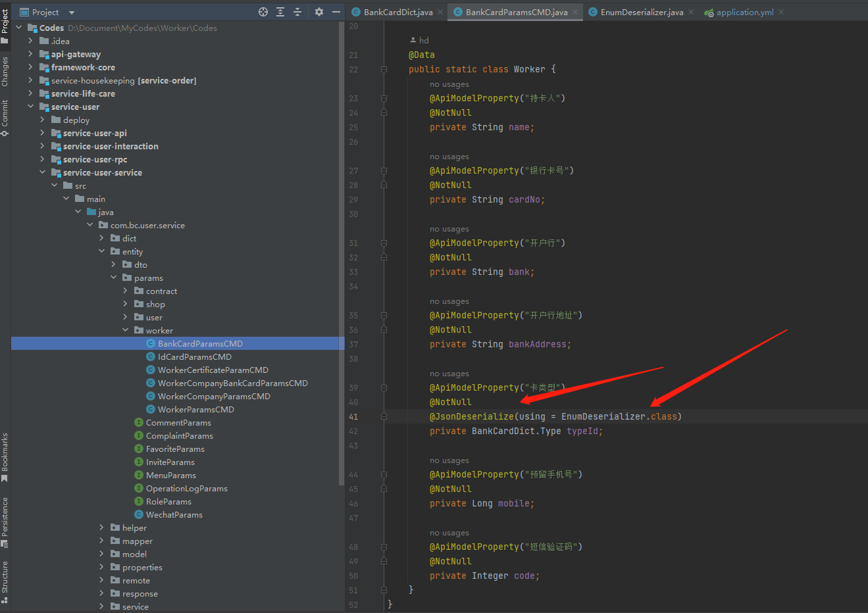Screen dimensions: 868x613
Task: Open Project panel settings gear
Action: coord(319,12)
